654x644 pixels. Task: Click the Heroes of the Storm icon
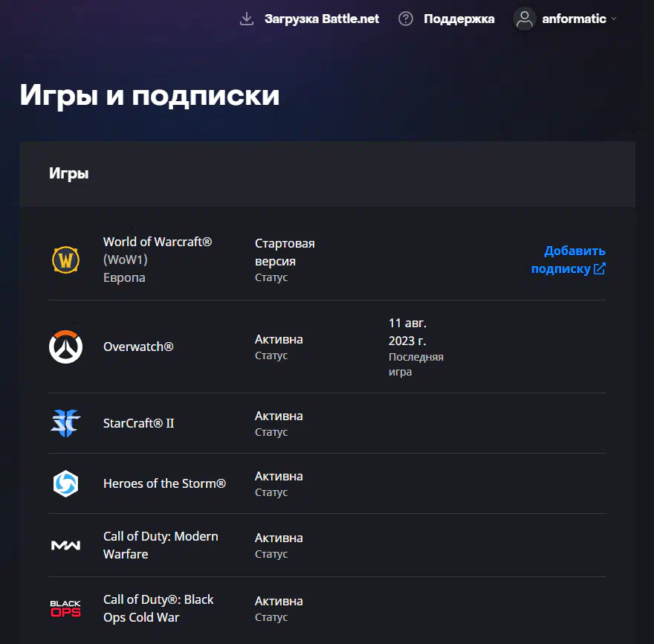click(65, 483)
